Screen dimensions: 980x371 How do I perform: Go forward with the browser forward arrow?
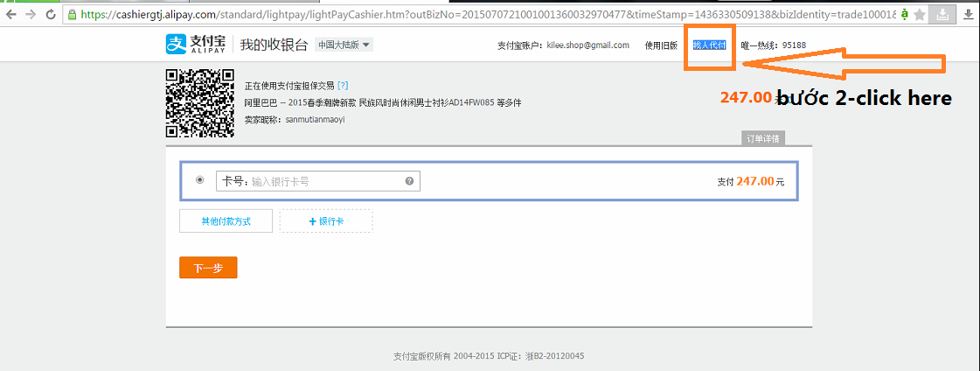click(x=31, y=13)
